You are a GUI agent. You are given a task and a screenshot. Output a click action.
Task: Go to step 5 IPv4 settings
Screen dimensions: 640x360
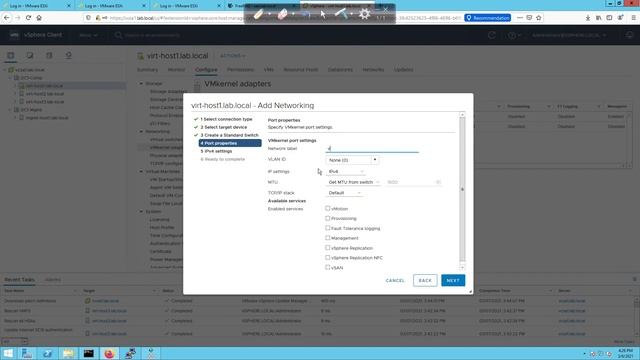216,151
